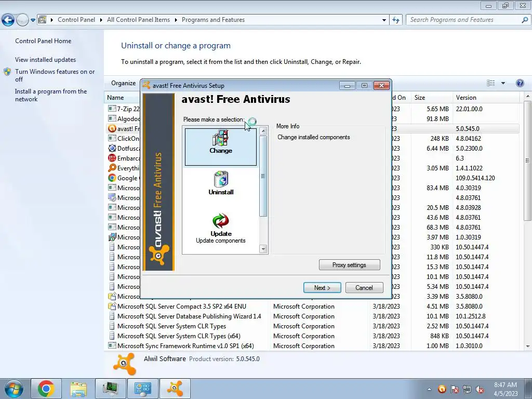
Task: Click the Avast tray icon
Action: (442, 389)
